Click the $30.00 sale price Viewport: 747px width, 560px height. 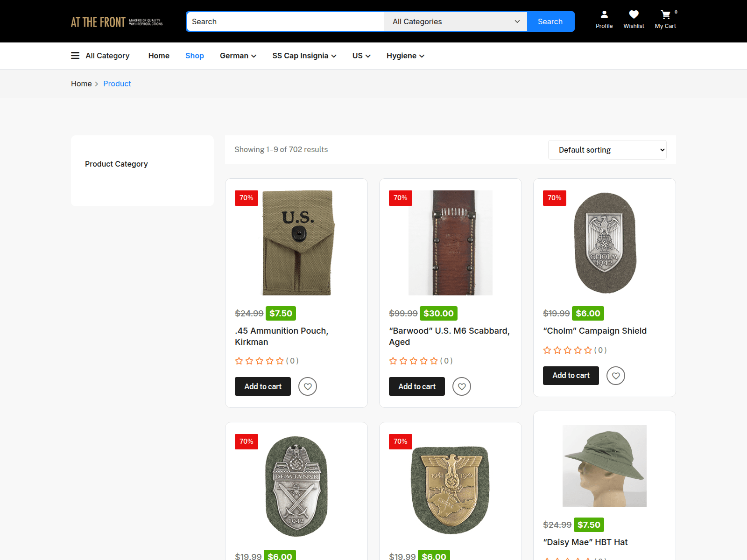(438, 314)
